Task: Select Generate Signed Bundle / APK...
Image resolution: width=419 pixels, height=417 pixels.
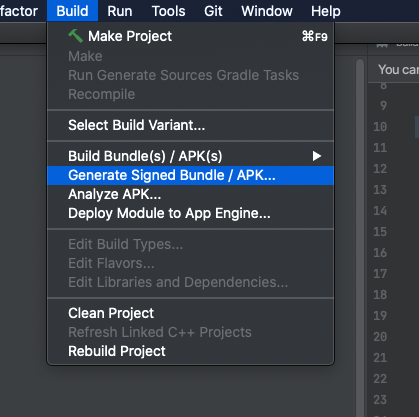Action: click(x=190, y=175)
